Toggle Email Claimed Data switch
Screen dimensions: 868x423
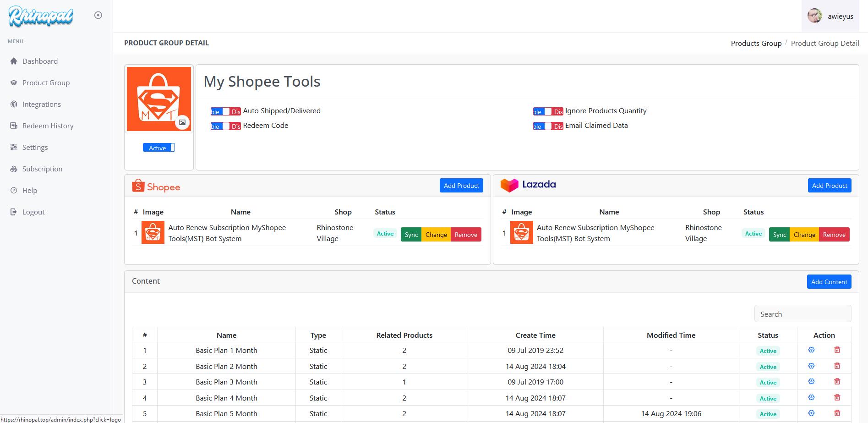[548, 126]
